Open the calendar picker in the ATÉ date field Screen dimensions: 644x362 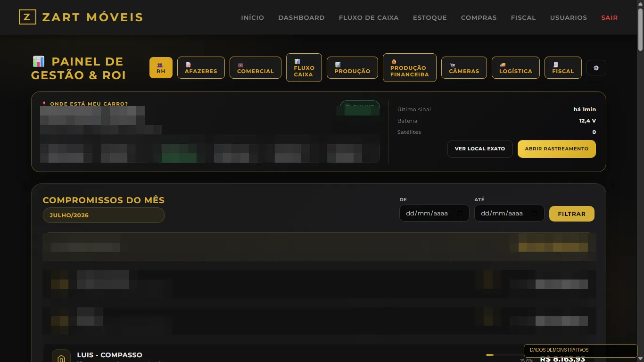[x=534, y=213]
